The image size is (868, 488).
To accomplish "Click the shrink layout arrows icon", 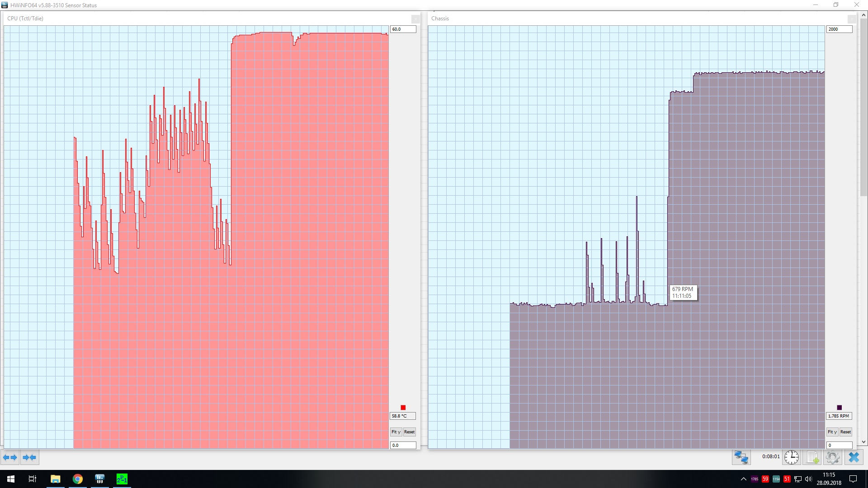I will [x=29, y=457].
